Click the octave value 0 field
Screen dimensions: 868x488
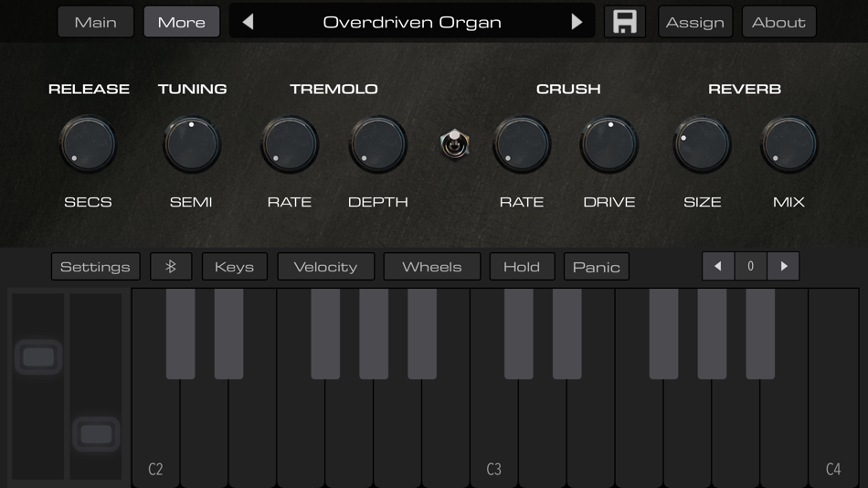[751, 267]
